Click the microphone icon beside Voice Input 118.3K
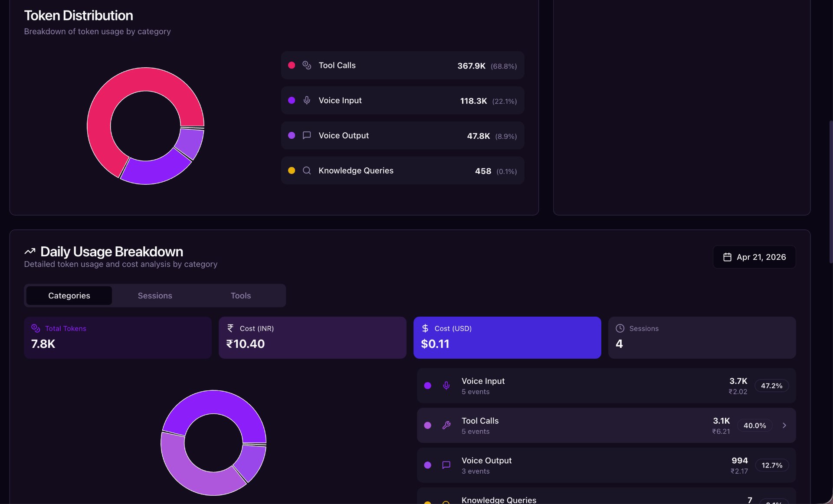Screen dimensions: 833x504 pos(307,100)
